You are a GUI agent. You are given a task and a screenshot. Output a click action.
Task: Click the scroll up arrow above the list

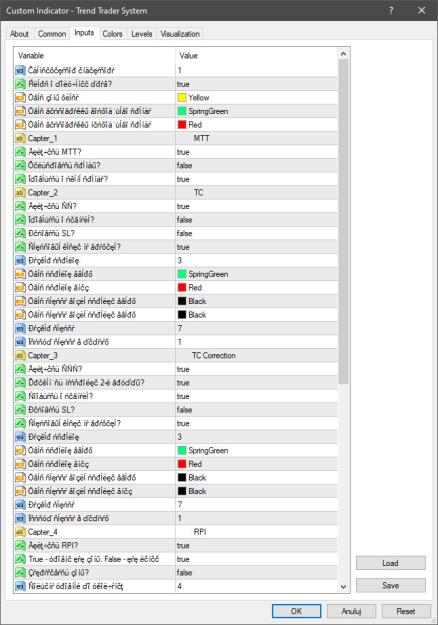(343, 54)
